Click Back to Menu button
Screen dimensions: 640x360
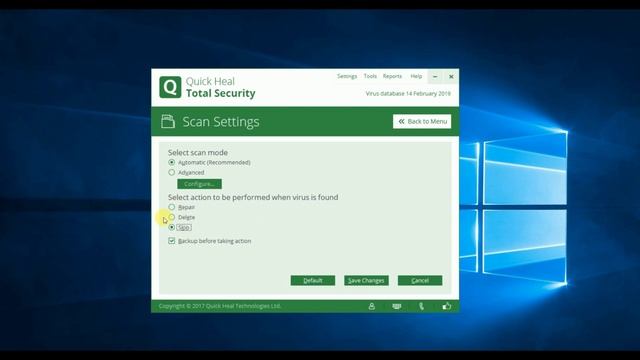[x=422, y=121]
